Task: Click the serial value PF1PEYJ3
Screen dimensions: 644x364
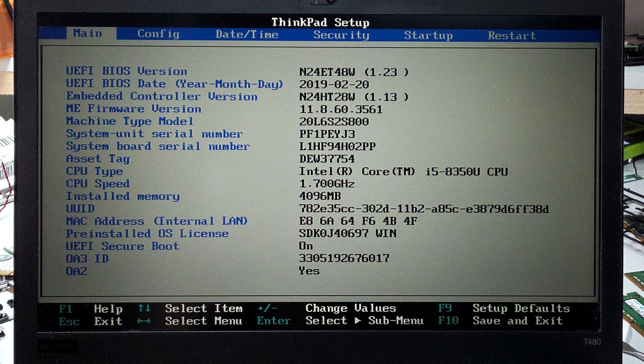Action: [x=327, y=134]
